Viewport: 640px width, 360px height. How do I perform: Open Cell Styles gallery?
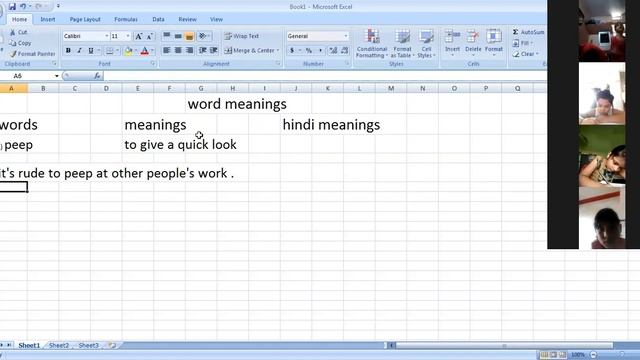click(426, 43)
